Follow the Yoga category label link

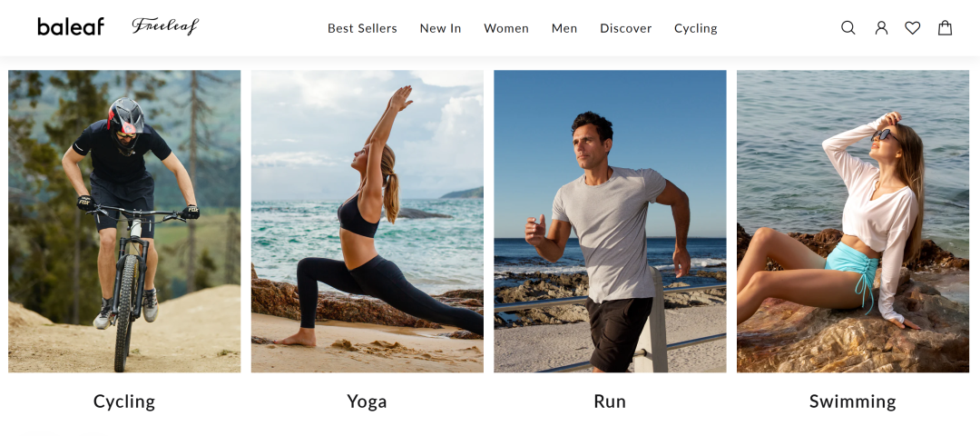[367, 401]
